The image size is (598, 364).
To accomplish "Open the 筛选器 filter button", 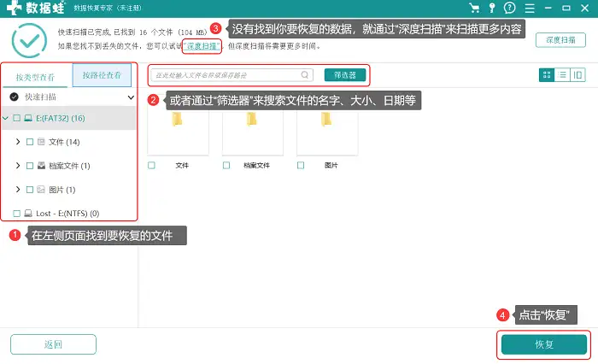I will click(x=345, y=75).
